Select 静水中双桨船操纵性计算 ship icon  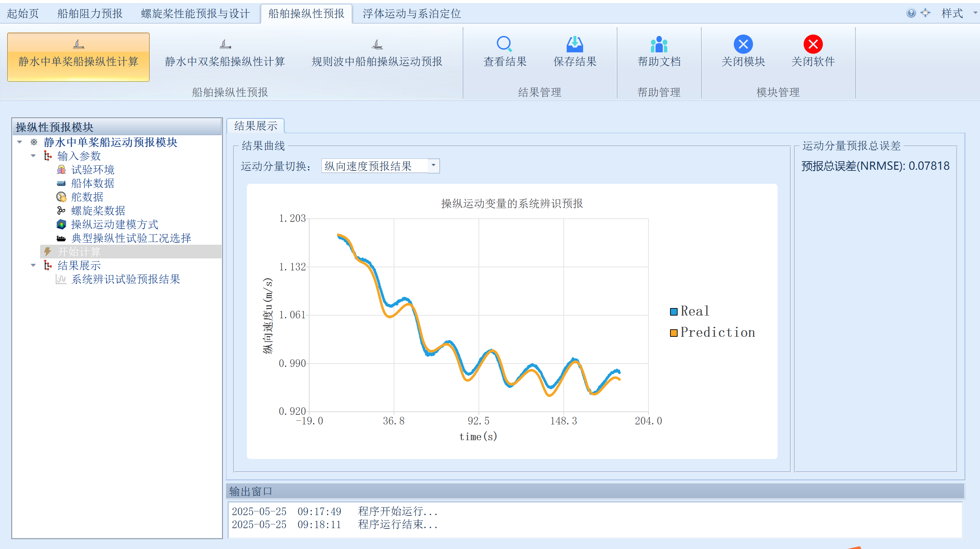click(225, 44)
